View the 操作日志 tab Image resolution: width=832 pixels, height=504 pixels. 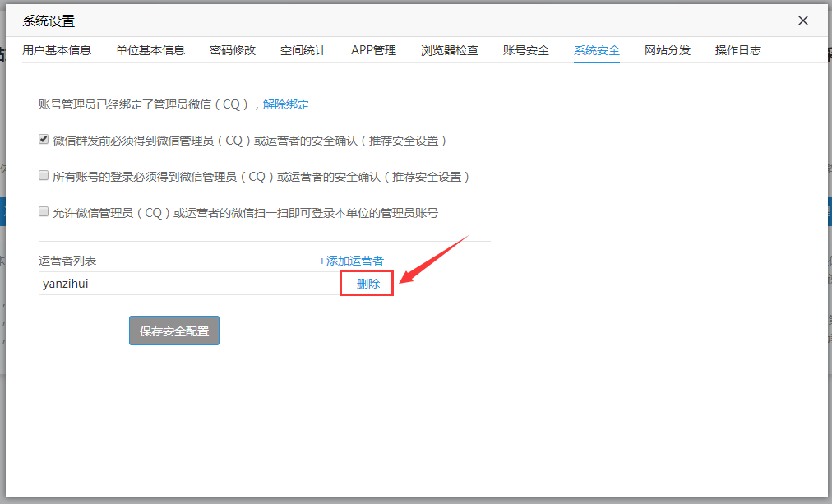[x=738, y=50]
